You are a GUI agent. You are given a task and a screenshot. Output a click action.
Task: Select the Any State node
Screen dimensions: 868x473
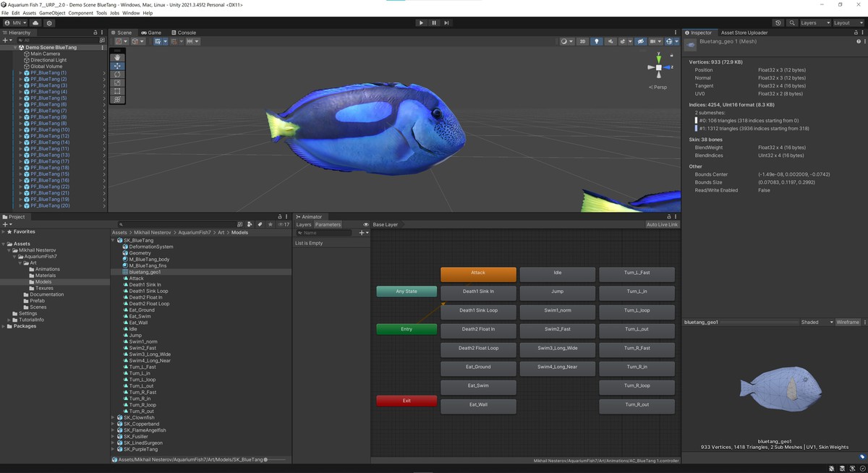pos(407,291)
